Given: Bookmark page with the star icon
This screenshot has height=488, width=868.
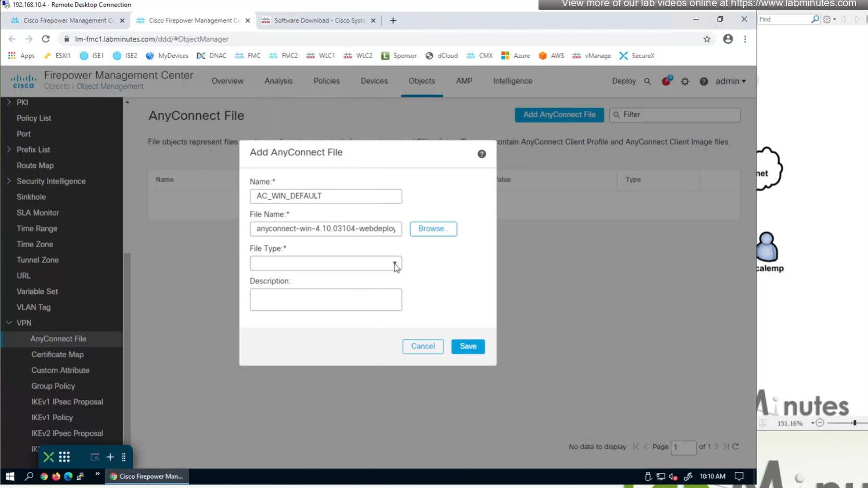Looking at the screenshot, I should coord(707,39).
